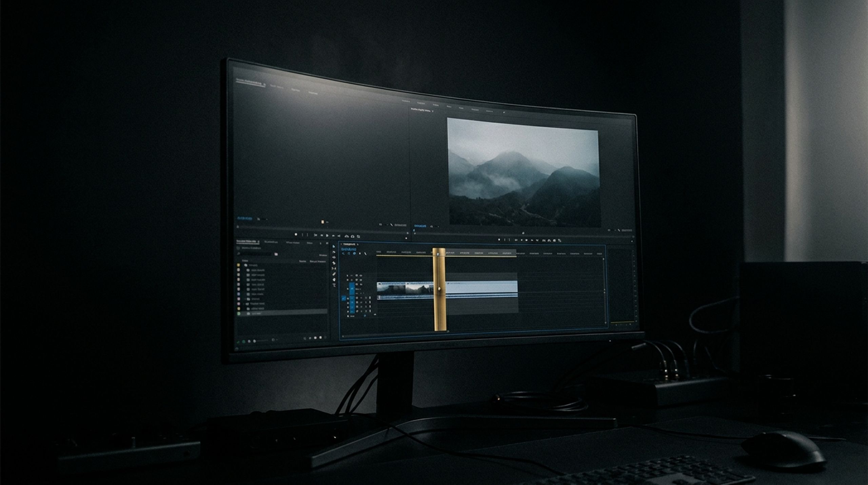Image resolution: width=868 pixels, height=485 pixels.
Task: Step back one frame in Program monitor
Action: [522, 240]
